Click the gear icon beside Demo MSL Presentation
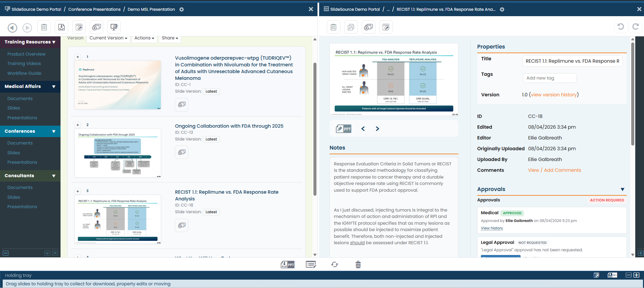Screen dimensions: 644x288 [x=182, y=9]
